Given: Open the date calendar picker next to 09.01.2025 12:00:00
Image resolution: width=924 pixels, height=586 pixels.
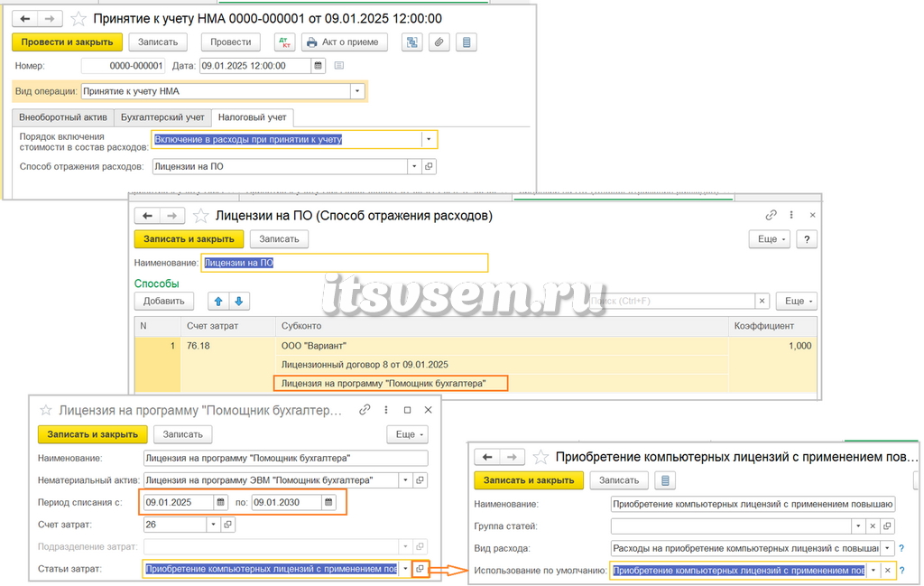Looking at the screenshot, I should [318, 65].
